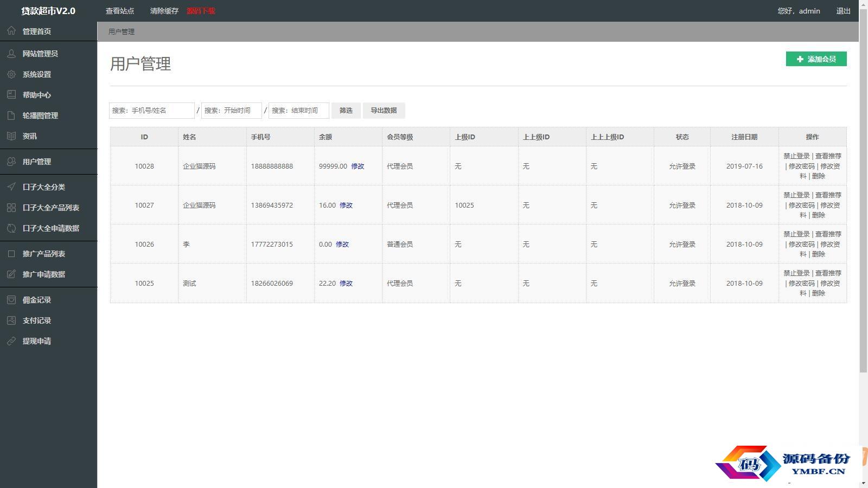Click the gear icon beside 系统设置
Viewport: 868px width, 488px height.
(x=11, y=74)
